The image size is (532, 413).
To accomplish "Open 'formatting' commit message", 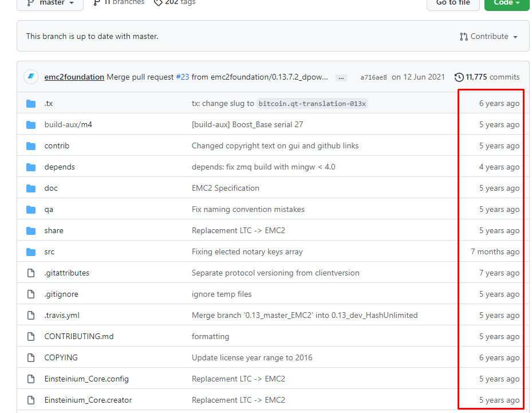I will 210,337.
